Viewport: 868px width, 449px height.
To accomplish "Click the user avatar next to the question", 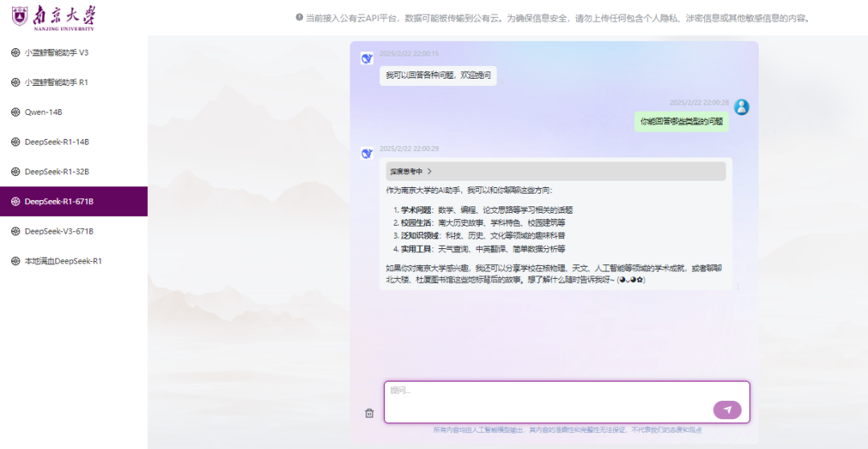I will pos(741,107).
